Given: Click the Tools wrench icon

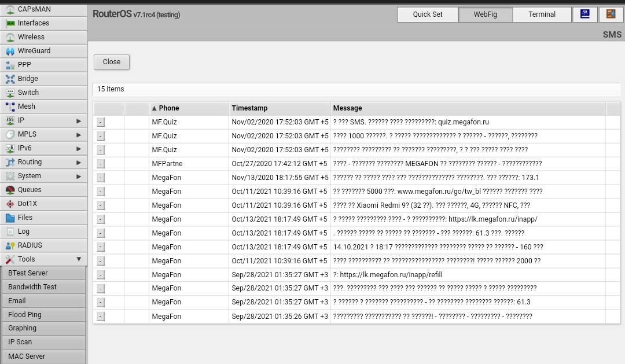Looking at the screenshot, I should [10, 259].
